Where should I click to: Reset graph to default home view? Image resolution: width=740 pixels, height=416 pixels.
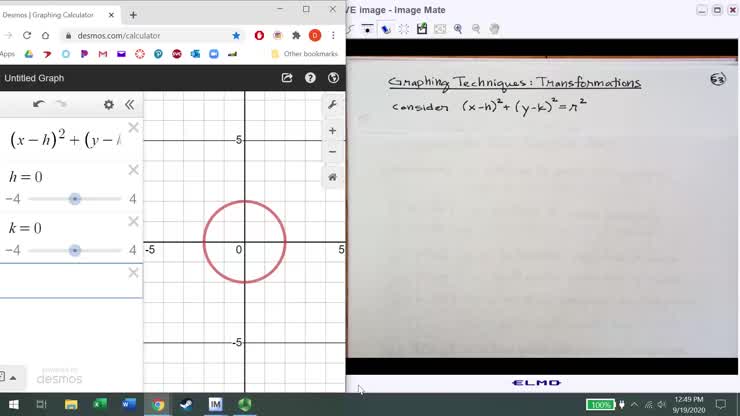pyautogui.click(x=333, y=177)
